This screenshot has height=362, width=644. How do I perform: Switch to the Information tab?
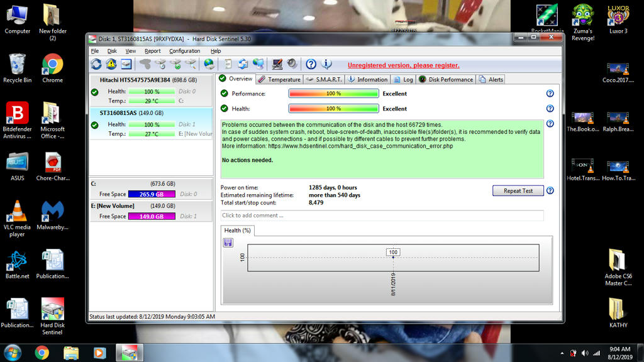[367, 80]
